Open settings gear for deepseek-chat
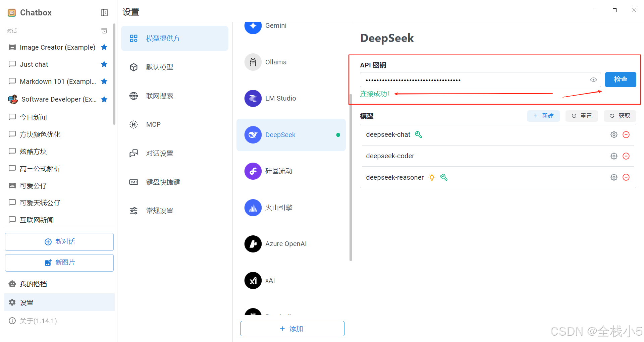The height and width of the screenshot is (342, 644). pos(614,134)
